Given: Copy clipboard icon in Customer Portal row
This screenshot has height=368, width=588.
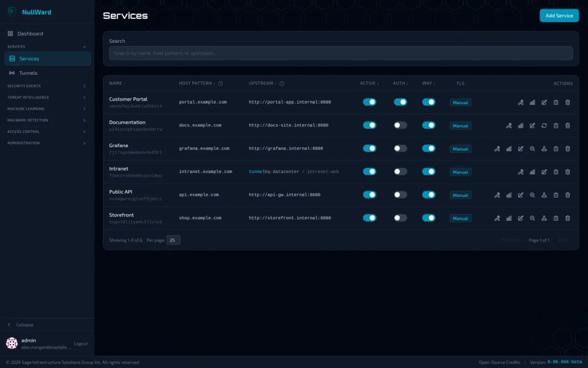Looking at the screenshot, I should click(x=556, y=102).
